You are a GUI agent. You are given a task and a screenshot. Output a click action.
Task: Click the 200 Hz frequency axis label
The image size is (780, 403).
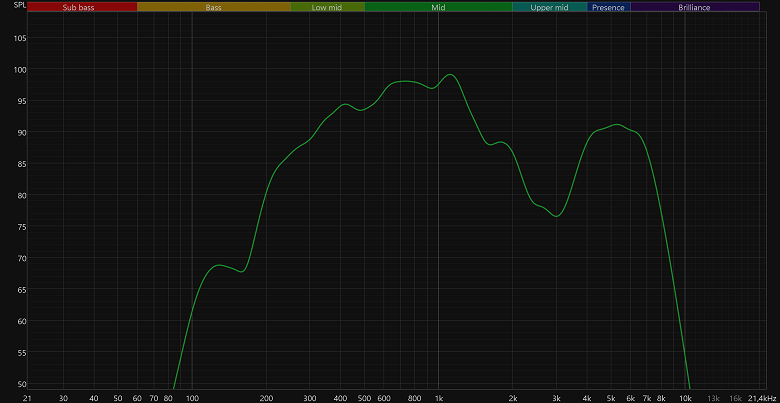[x=266, y=398]
